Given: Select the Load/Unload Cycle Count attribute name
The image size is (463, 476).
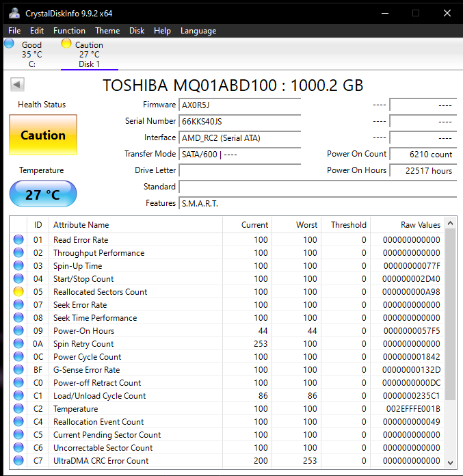Looking at the screenshot, I should pos(100,396).
